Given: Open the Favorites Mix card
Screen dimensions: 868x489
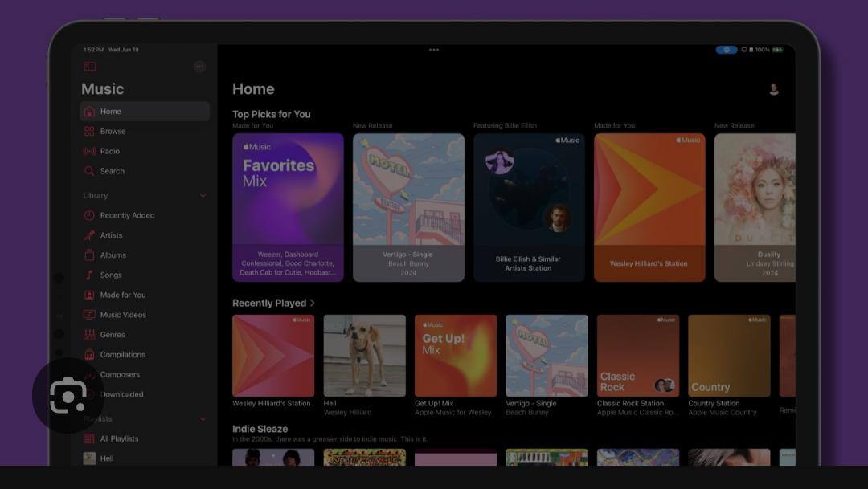Looking at the screenshot, I should tap(288, 207).
